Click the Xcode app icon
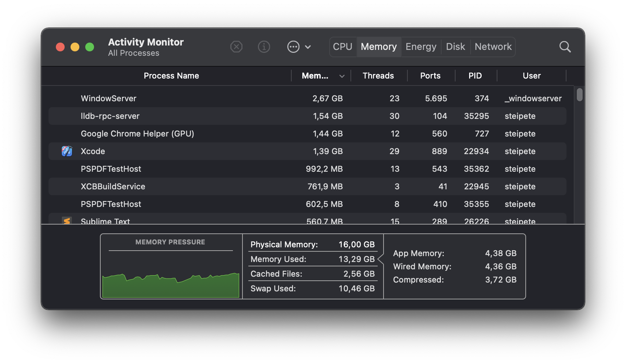The height and width of the screenshot is (364, 626). 67,151
